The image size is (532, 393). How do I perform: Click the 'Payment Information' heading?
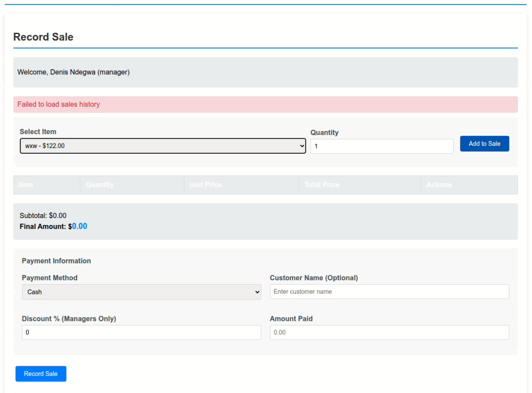tap(56, 261)
